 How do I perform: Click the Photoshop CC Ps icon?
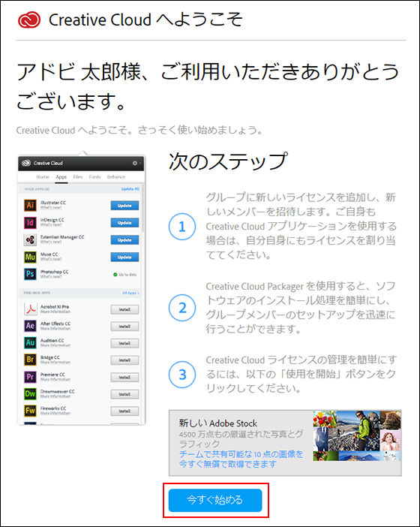[x=30, y=274]
